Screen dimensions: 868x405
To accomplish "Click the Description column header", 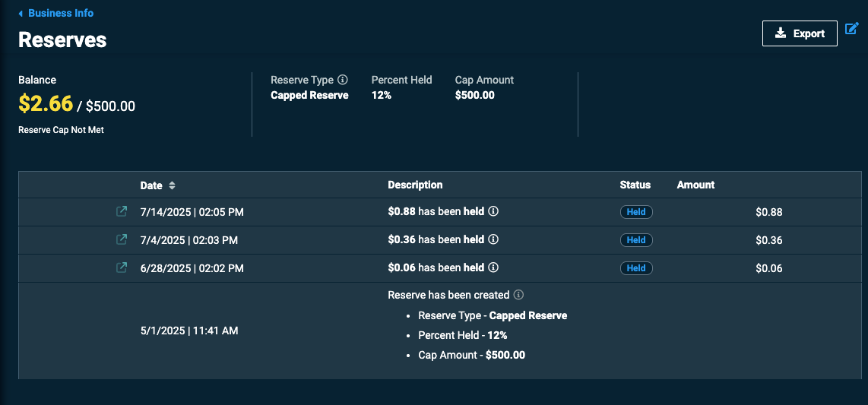I will (415, 185).
